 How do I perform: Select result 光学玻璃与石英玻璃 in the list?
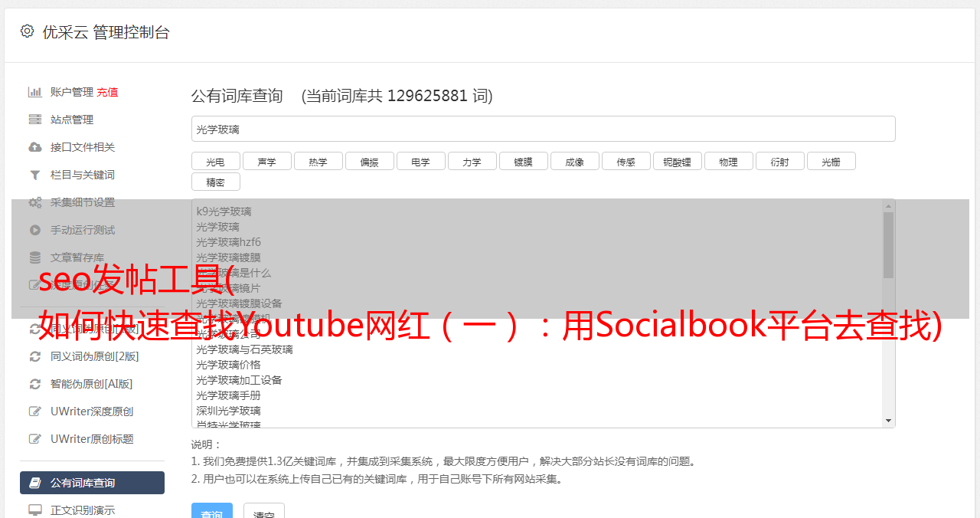pos(244,349)
